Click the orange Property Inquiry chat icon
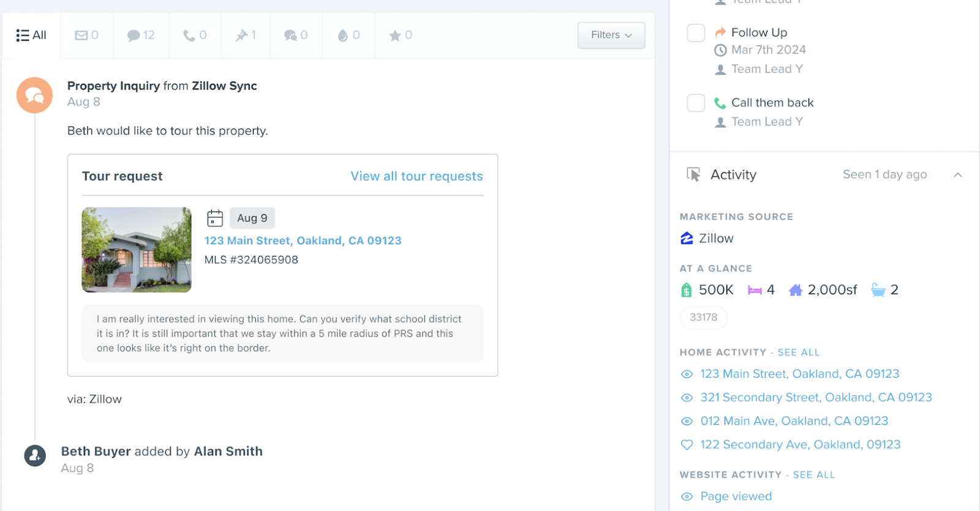The width and height of the screenshot is (980, 511). click(34, 95)
